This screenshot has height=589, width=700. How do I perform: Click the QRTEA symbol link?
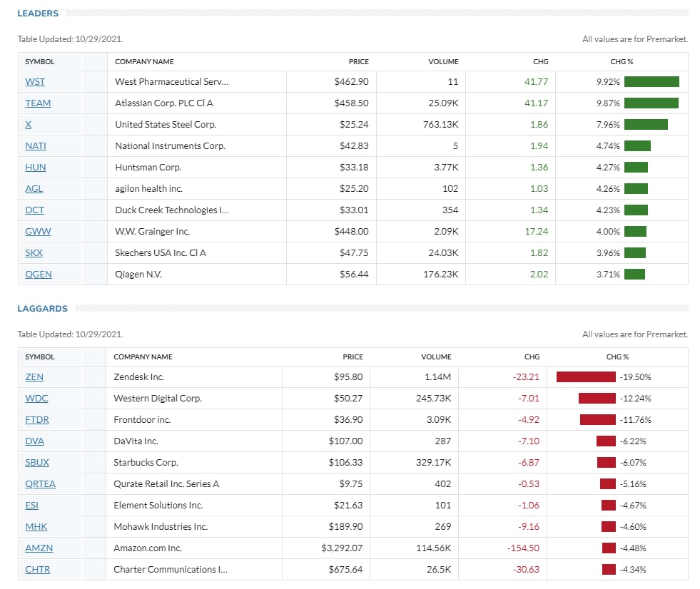click(x=40, y=484)
